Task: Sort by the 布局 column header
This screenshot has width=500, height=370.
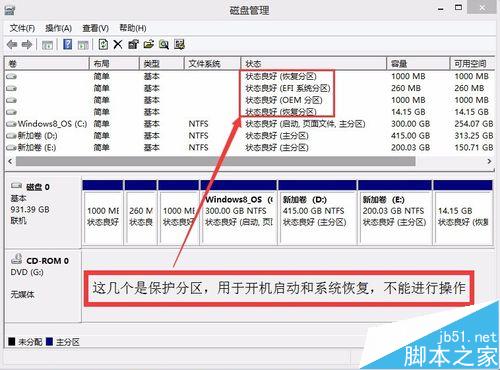Action: [x=114, y=63]
